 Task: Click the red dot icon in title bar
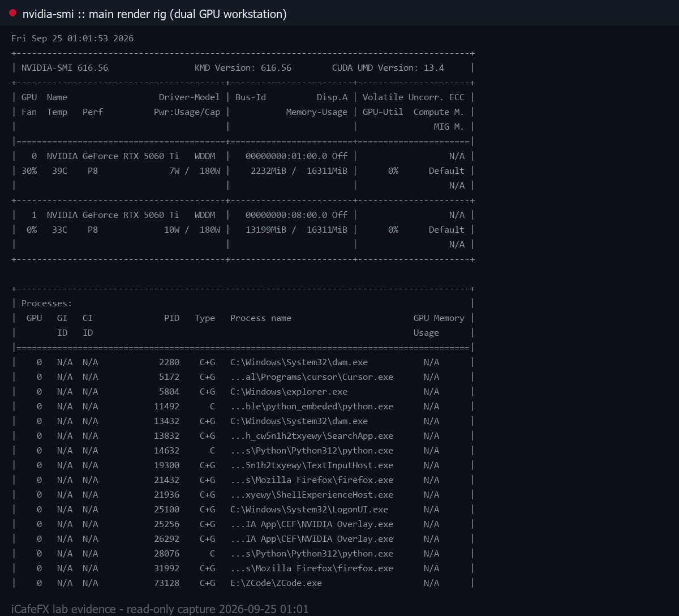(12, 13)
